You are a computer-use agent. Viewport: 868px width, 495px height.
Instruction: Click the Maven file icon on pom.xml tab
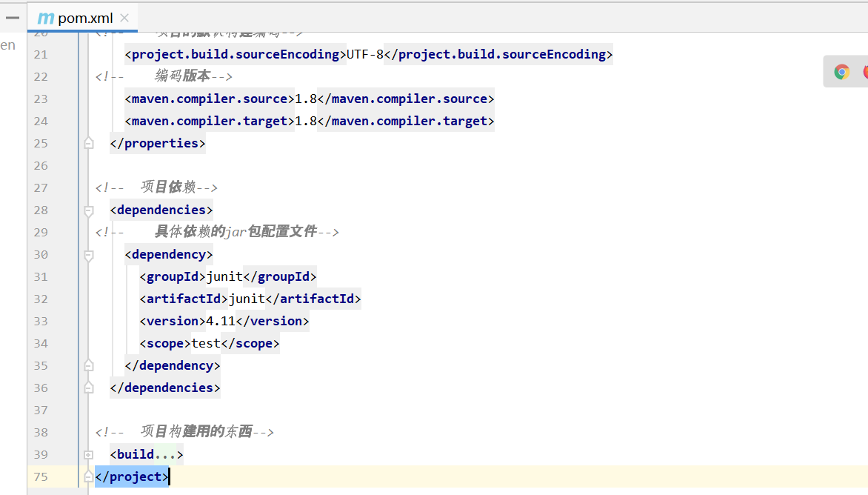45,19
